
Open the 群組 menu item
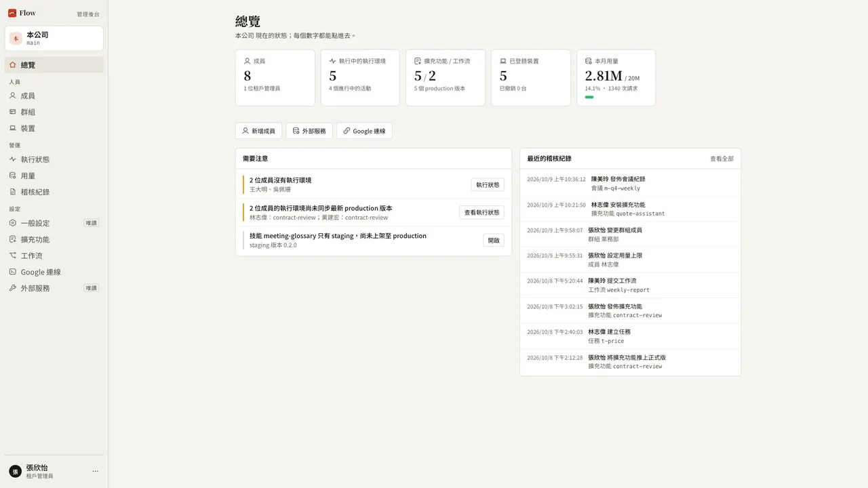pyautogui.click(x=54, y=112)
